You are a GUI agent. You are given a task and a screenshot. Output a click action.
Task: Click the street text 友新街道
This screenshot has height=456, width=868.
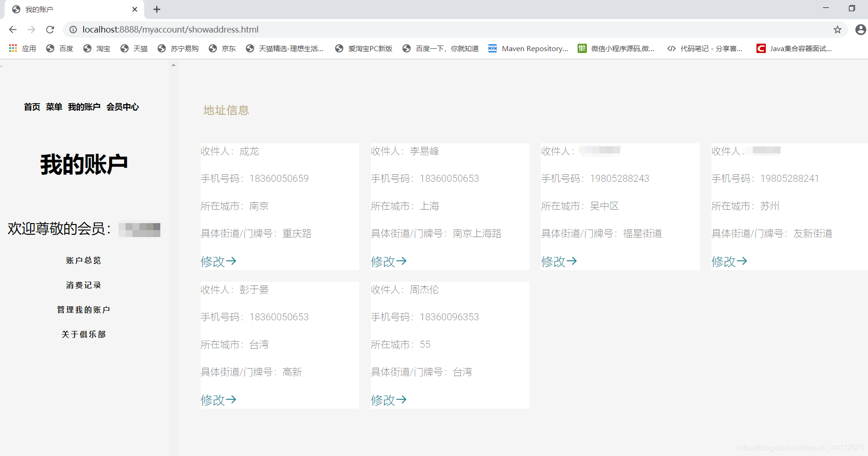click(x=813, y=233)
